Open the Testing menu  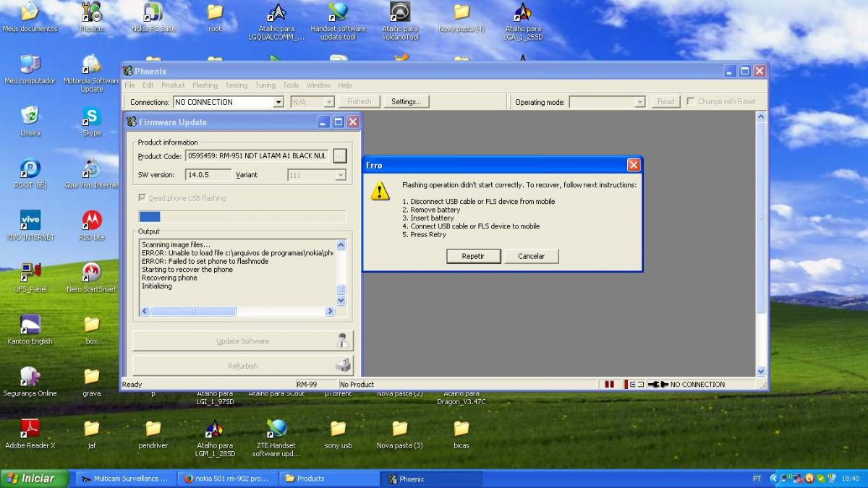click(236, 85)
